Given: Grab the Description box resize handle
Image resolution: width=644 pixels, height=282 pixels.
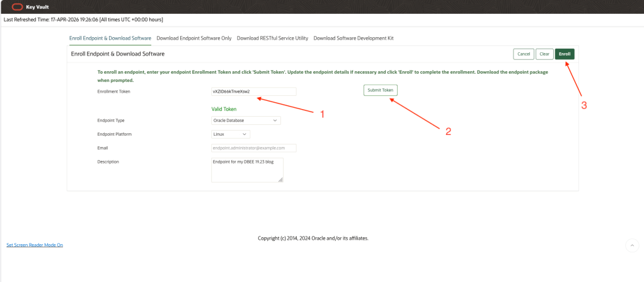Looking at the screenshot, I should point(280,180).
